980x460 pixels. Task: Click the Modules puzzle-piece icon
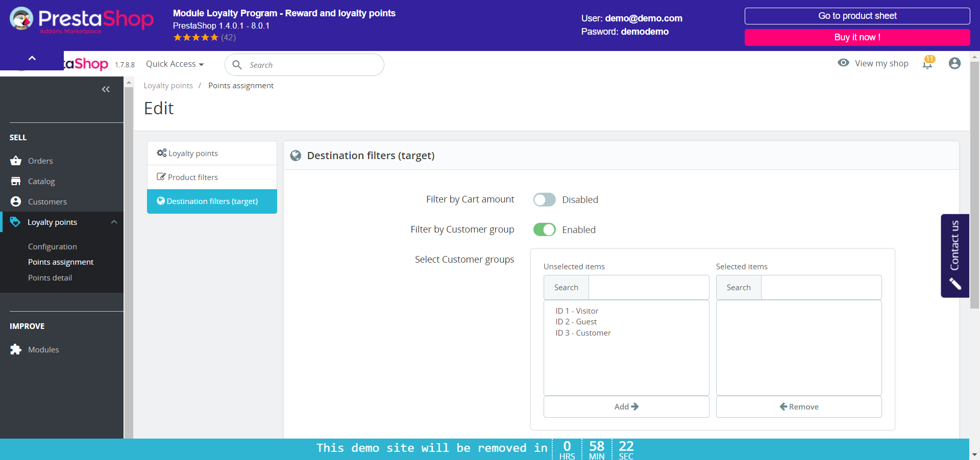click(16, 349)
